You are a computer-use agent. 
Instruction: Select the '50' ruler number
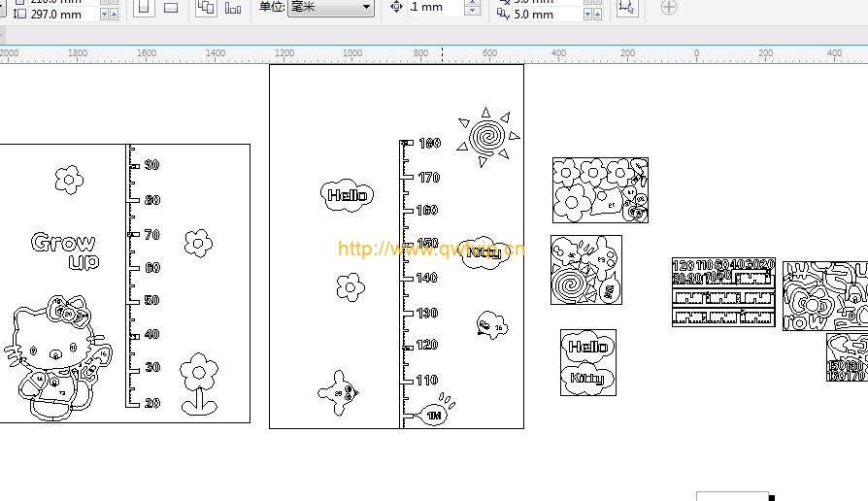[x=151, y=300]
